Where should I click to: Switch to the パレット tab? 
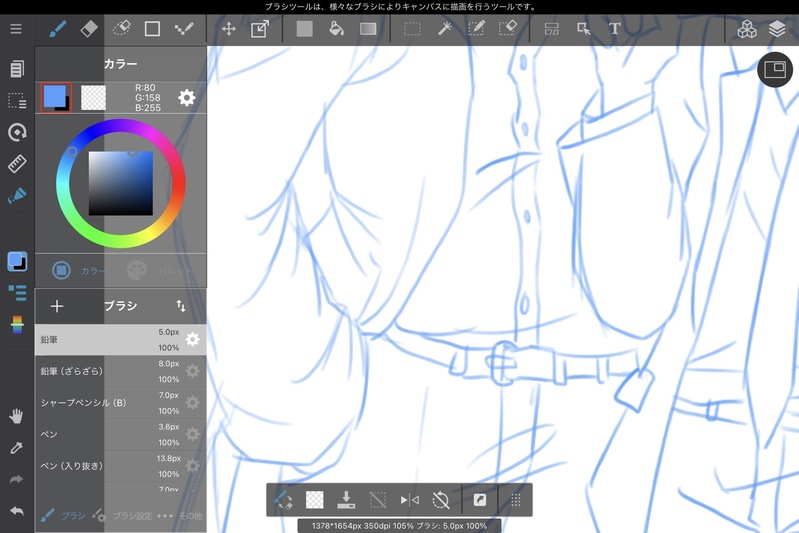(159, 270)
